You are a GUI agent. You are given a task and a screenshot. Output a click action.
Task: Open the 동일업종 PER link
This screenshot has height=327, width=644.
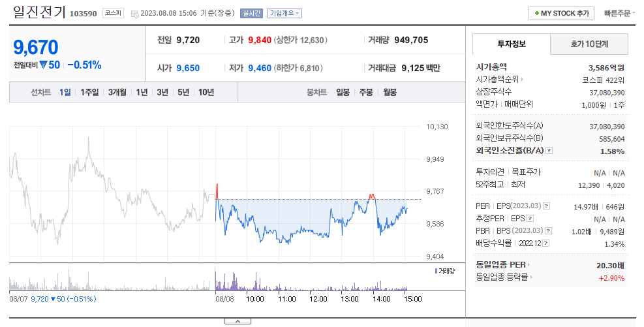(503, 264)
